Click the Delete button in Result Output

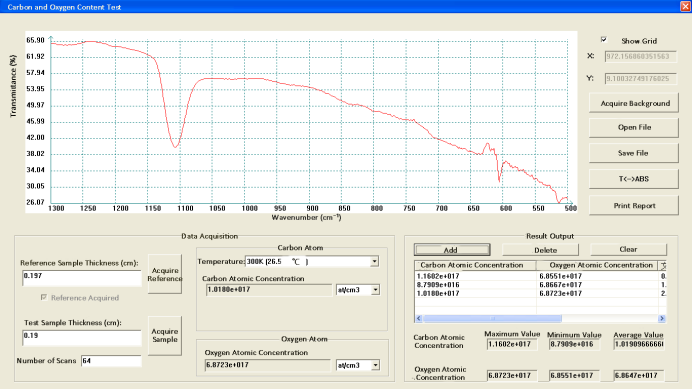[541, 250]
